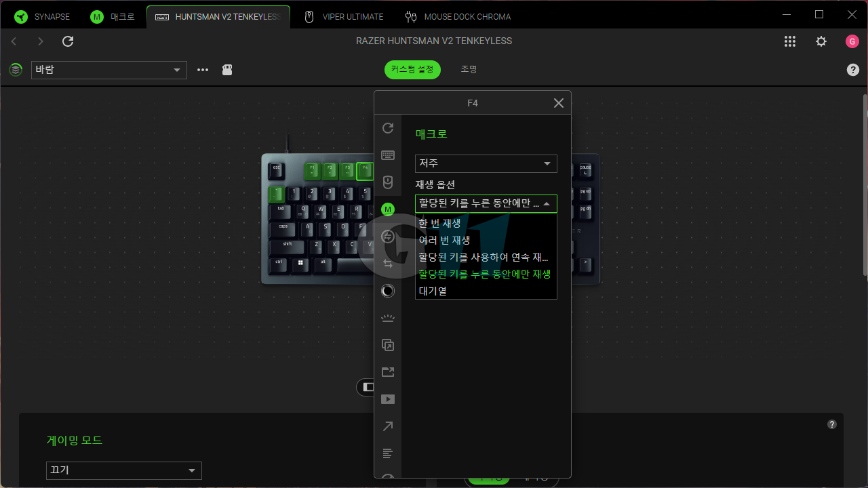Switch to the SYNAPSE tab
The height and width of the screenshot is (488, 868).
43,17
